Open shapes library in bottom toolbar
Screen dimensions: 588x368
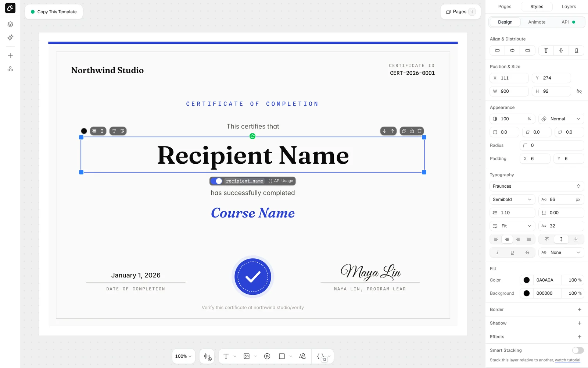302,356
